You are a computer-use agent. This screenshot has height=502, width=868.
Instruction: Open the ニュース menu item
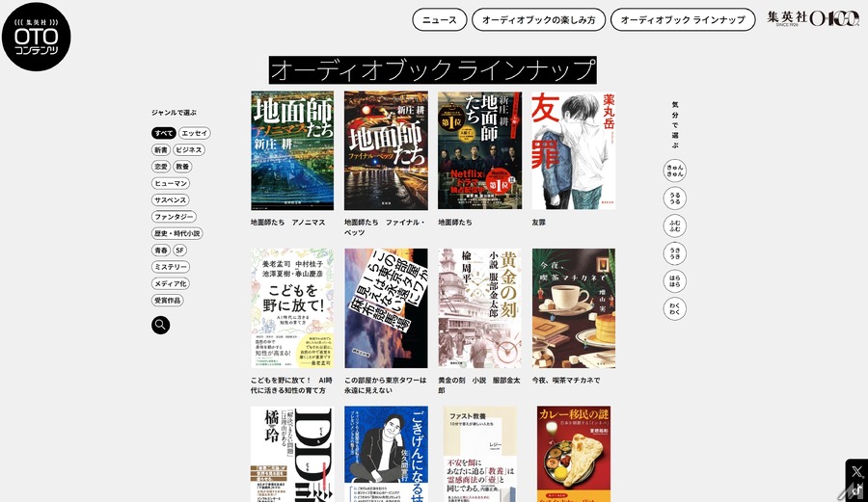(x=440, y=20)
